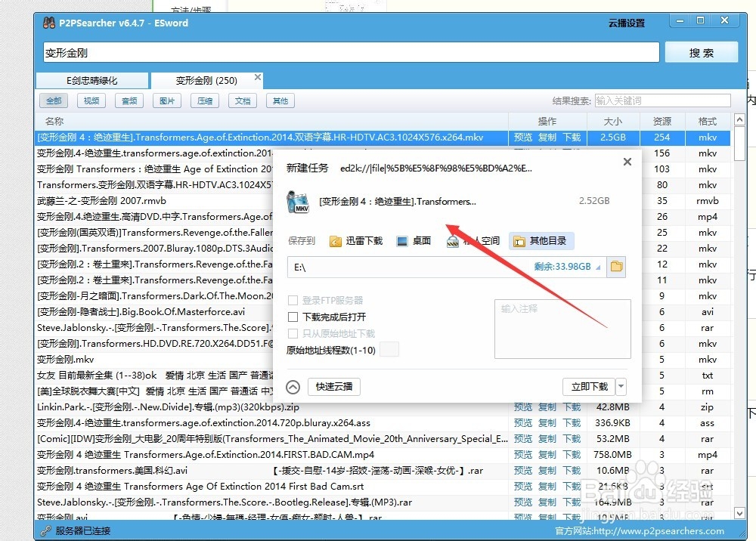
Task: Open the remaining space 33.98GB path dropdown
Action: pos(598,267)
